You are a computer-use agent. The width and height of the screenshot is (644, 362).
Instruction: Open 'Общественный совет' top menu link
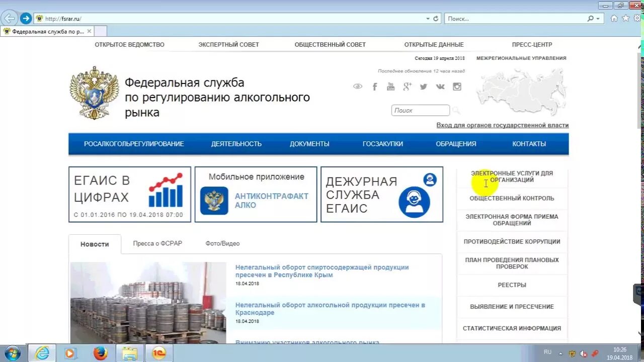(330, 45)
